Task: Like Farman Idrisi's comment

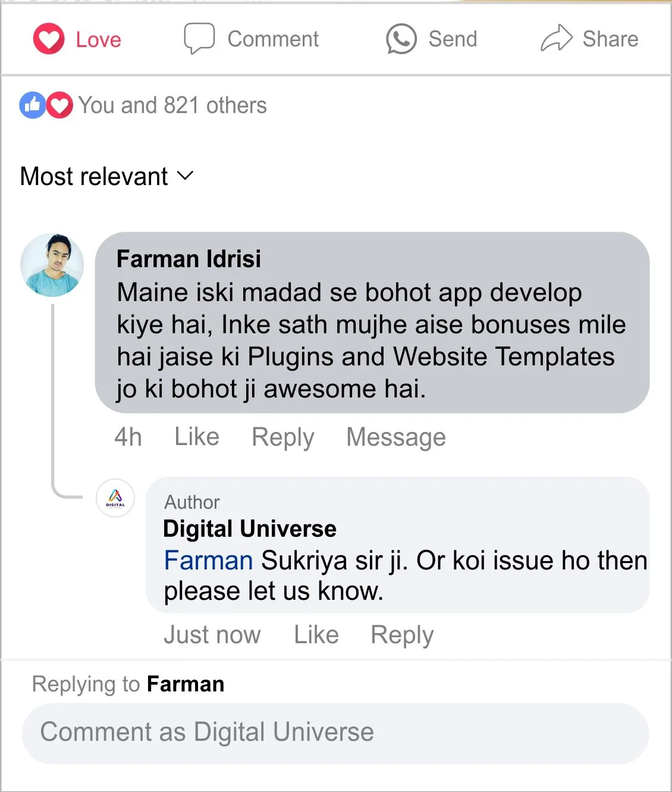Action: coord(197,437)
